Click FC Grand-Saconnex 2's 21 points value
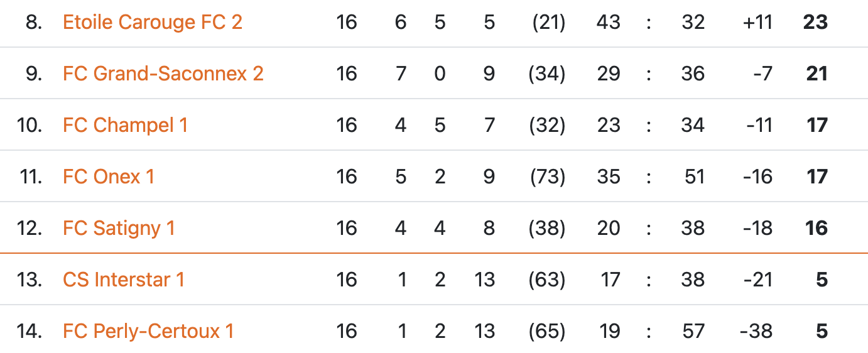This screenshot has height=353, width=868. [x=816, y=74]
